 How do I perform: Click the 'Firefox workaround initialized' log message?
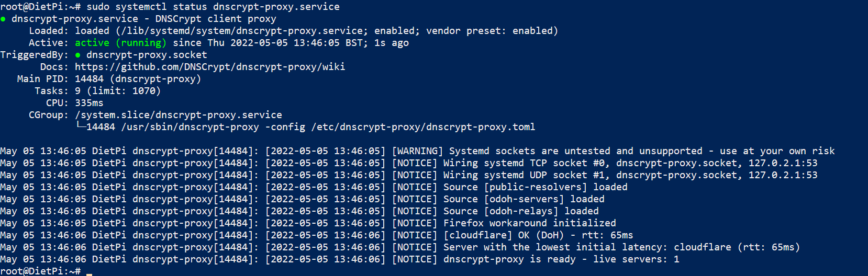[x=530, y=223]
